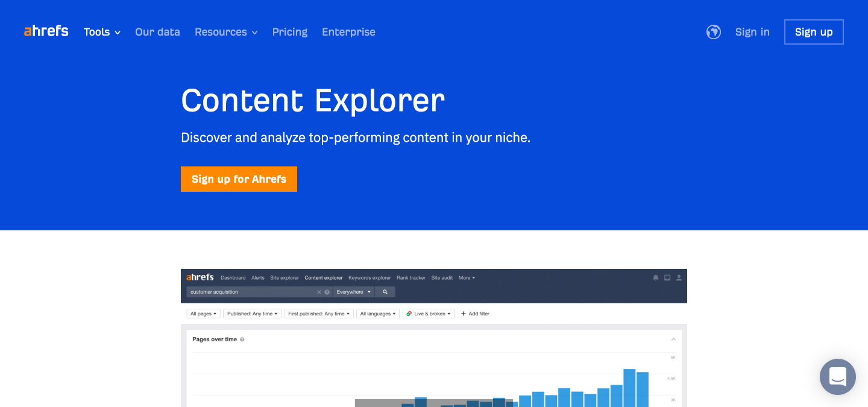Click the Content Explorer heading
The width and height of the screenshot is (868, 407).
click(x=313, y=100)
